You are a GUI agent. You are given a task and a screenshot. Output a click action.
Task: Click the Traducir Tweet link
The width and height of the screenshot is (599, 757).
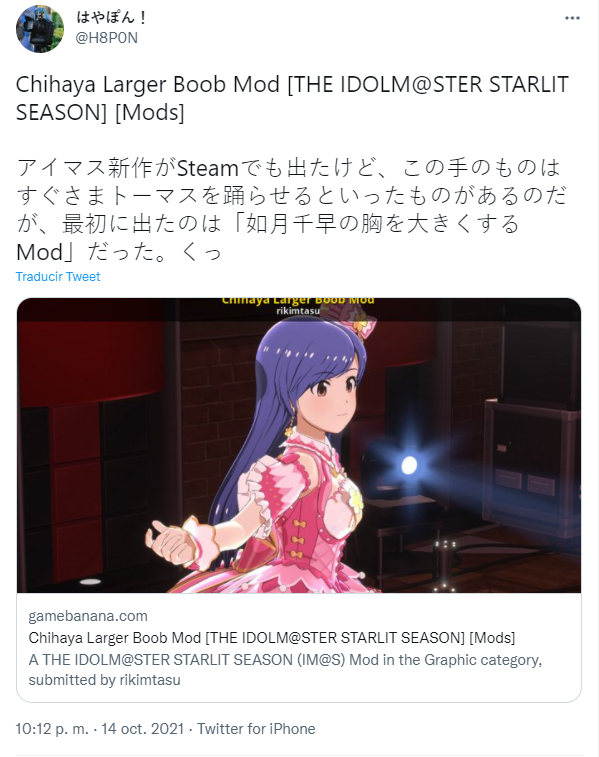tap(58, 277)
